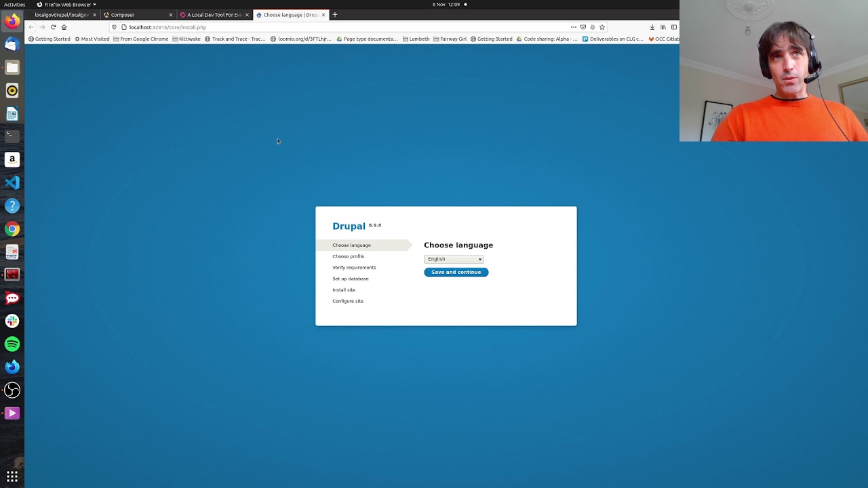Open the Code sharing: Alpha bookmark

click(547, 39)
